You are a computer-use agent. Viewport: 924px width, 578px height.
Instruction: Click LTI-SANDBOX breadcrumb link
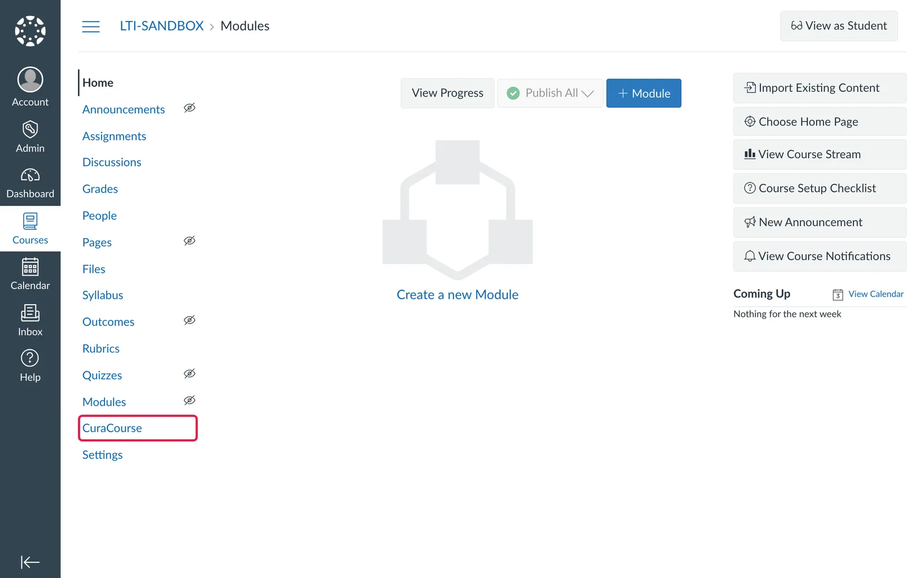tap(162, 26)
